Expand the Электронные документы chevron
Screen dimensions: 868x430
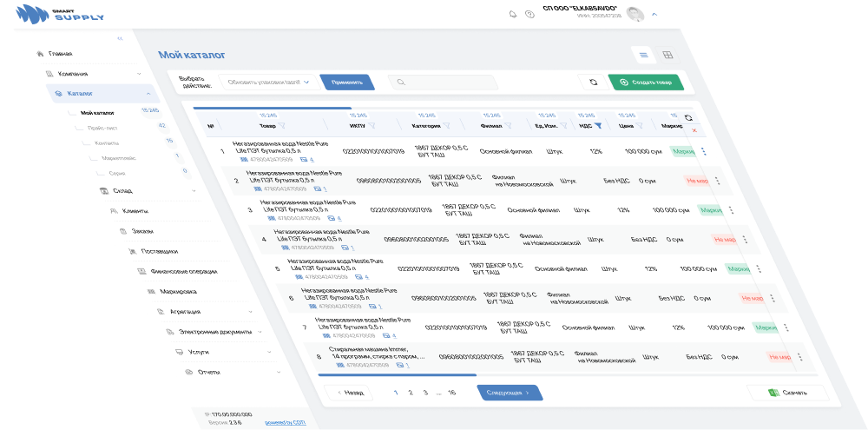pos(260,332)
